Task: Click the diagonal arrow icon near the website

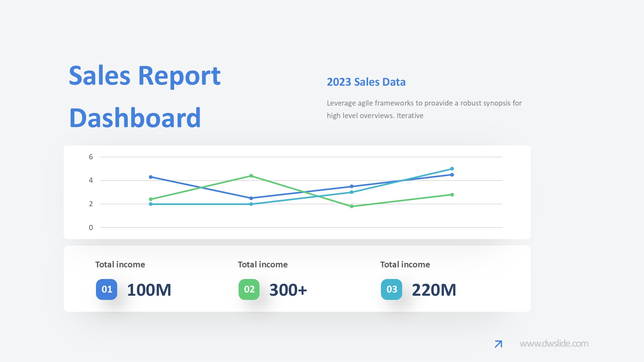Action: coord(498,344)
